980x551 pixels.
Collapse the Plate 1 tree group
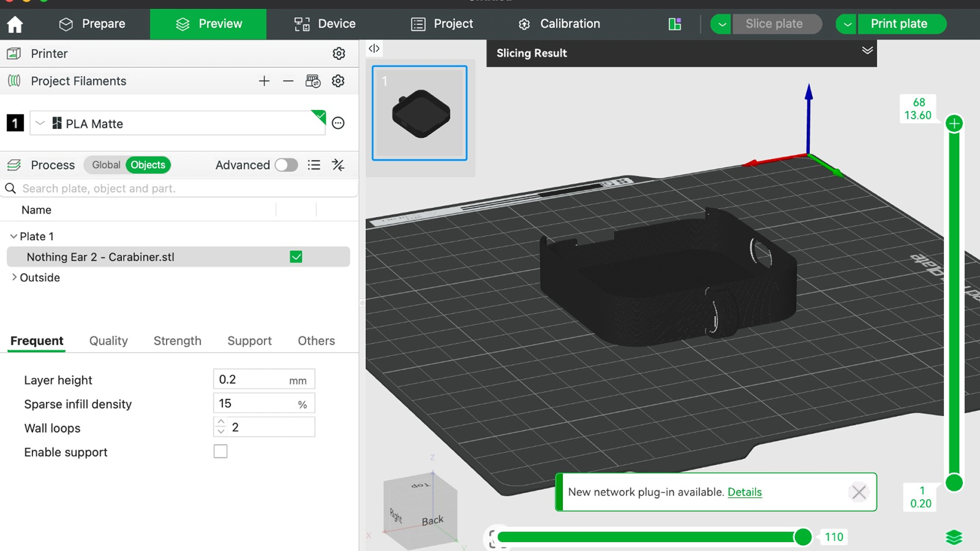coord(13,236)
